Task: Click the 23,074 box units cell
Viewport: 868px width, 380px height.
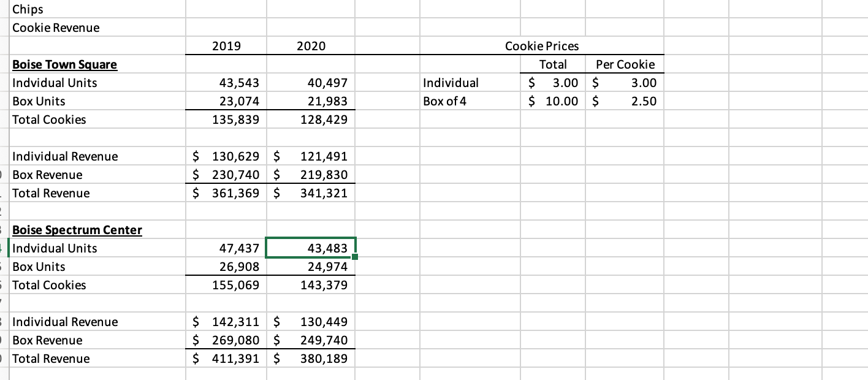Action: point(226,101)
